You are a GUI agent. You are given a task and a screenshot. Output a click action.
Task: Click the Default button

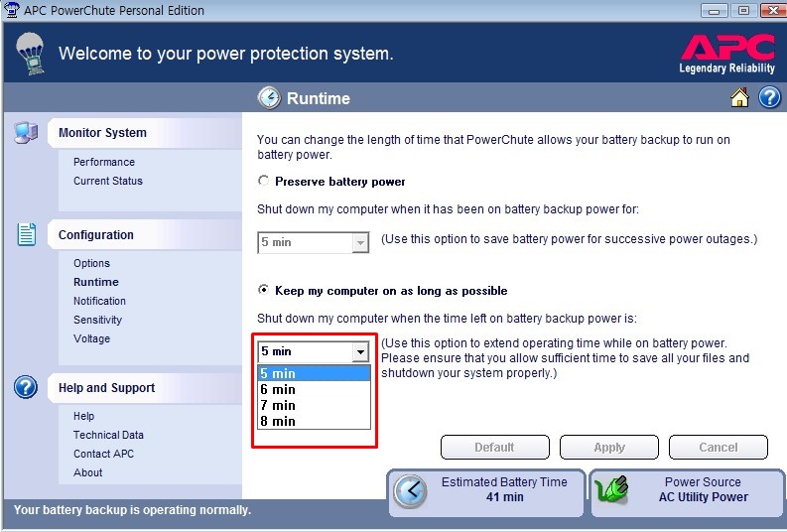(x=495, y=448)
